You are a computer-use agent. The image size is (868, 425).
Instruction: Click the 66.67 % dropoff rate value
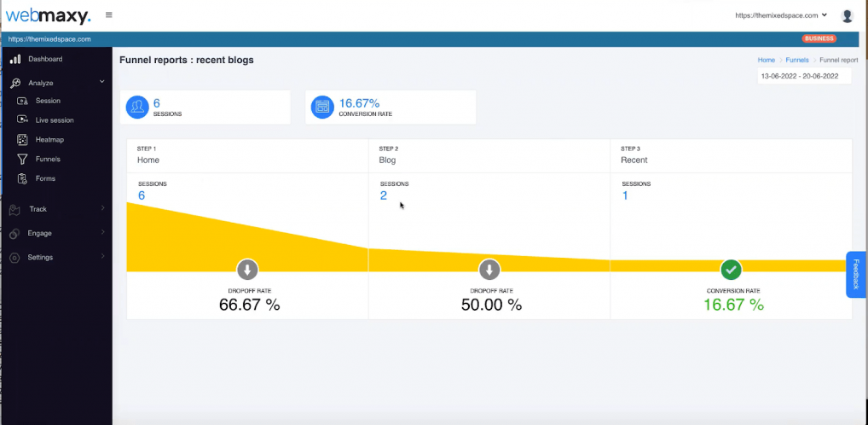point(249,305)
